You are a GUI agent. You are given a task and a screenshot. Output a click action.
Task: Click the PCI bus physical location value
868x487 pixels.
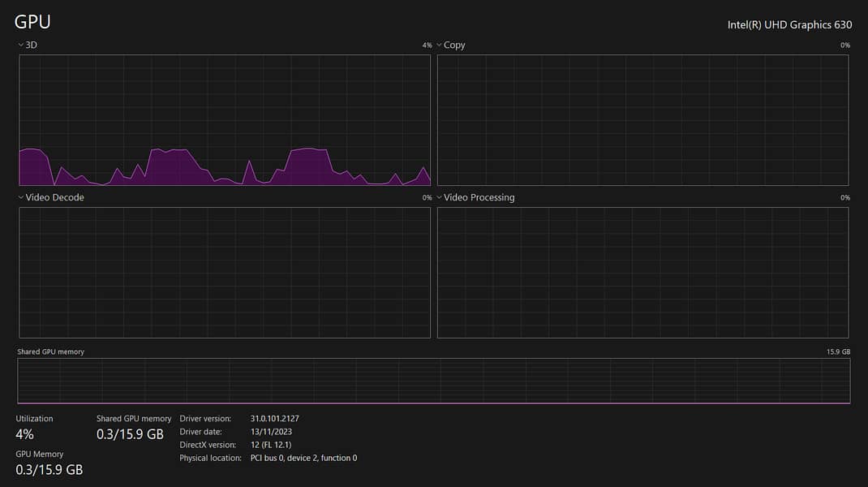coord(303,458)
